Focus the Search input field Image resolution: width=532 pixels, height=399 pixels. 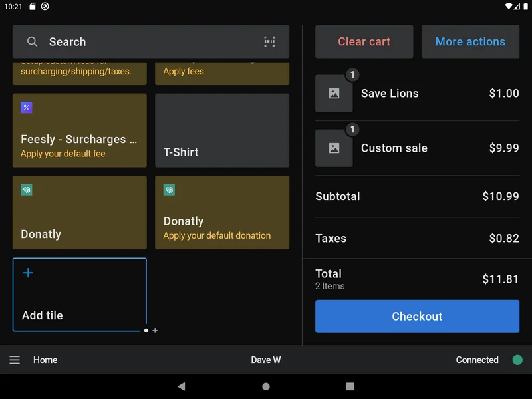(x=151, y=42)
